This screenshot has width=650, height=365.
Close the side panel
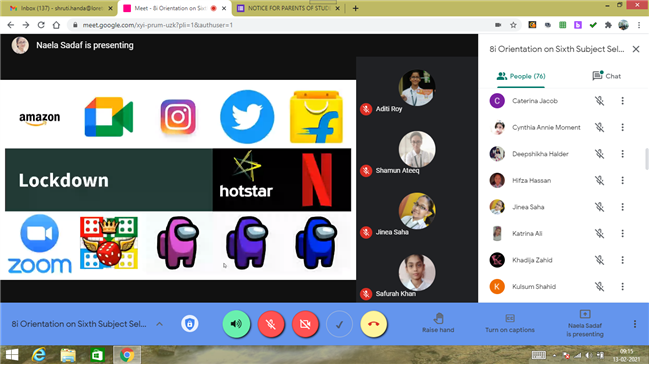point(636,49)
